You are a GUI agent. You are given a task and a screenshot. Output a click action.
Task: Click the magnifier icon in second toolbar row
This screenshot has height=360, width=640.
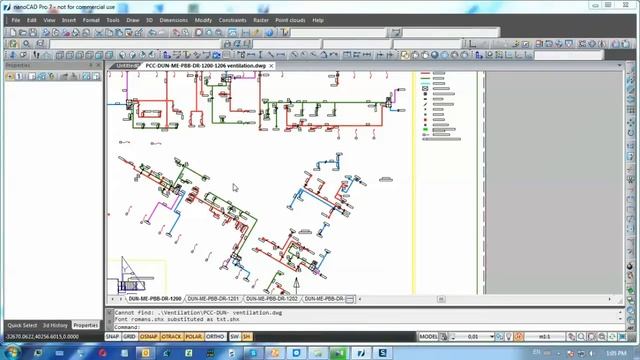coord(27,43)
